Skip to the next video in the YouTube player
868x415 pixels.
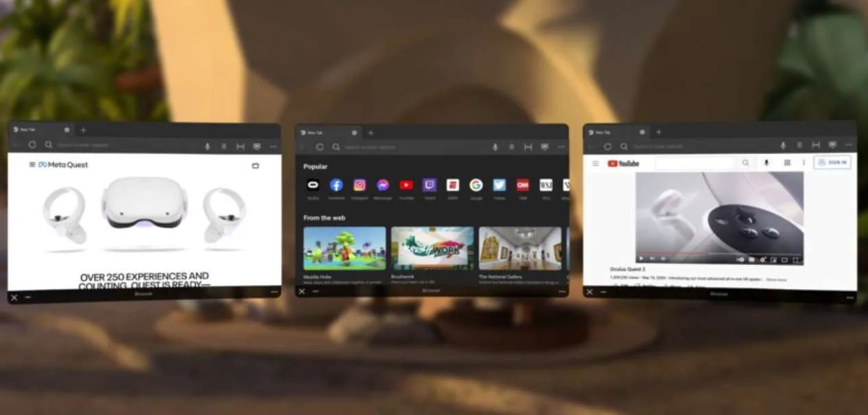pos(652,259)
